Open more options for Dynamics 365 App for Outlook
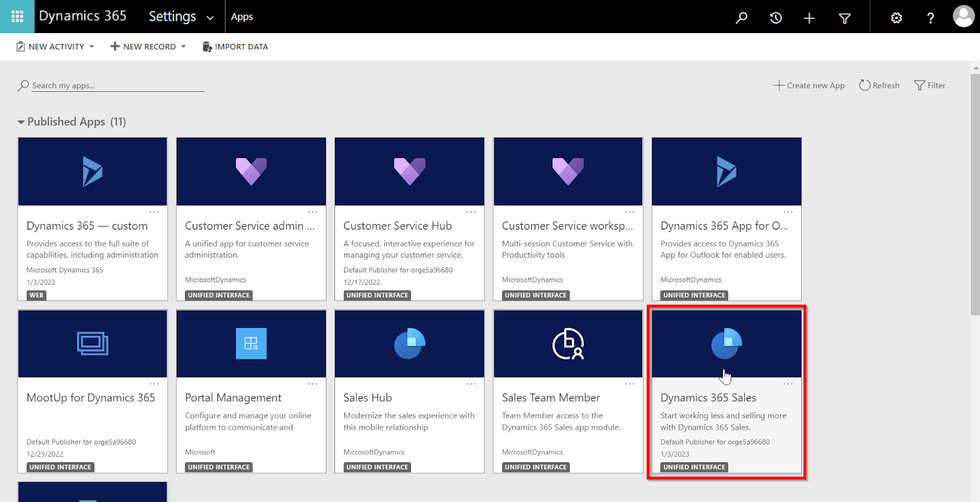 click(x=788, y=212)
